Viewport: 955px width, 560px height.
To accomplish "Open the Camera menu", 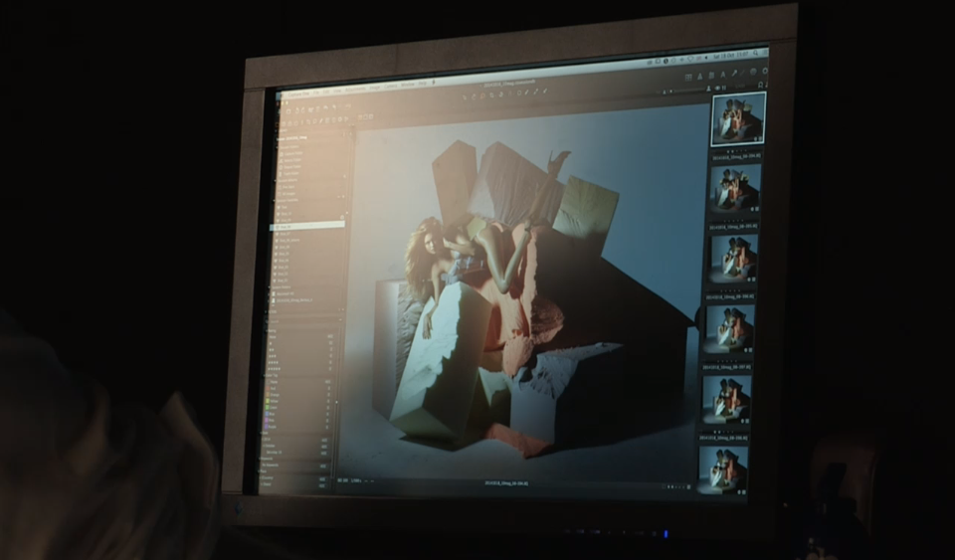I will pyautogui.click(x=390, y=86).
